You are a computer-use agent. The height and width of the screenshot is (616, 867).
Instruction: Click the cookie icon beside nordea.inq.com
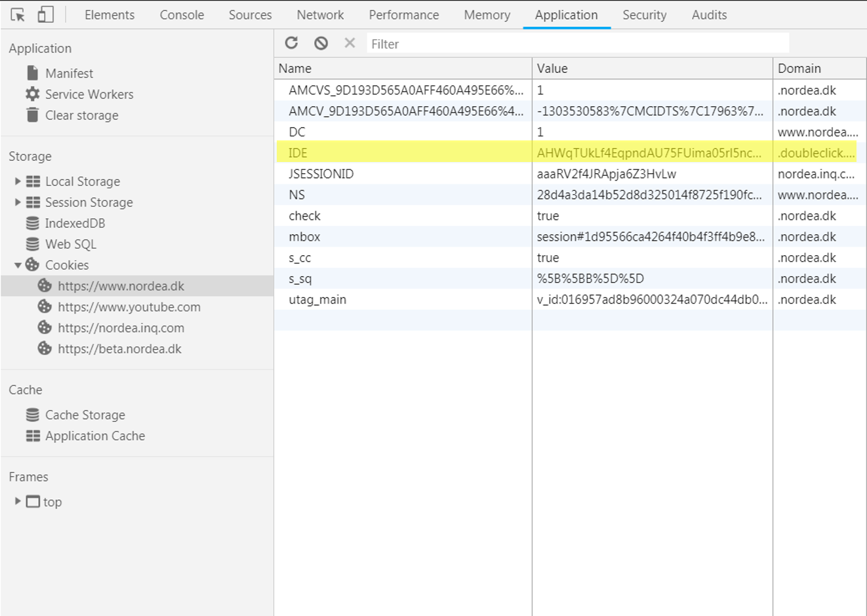[45, 327]
